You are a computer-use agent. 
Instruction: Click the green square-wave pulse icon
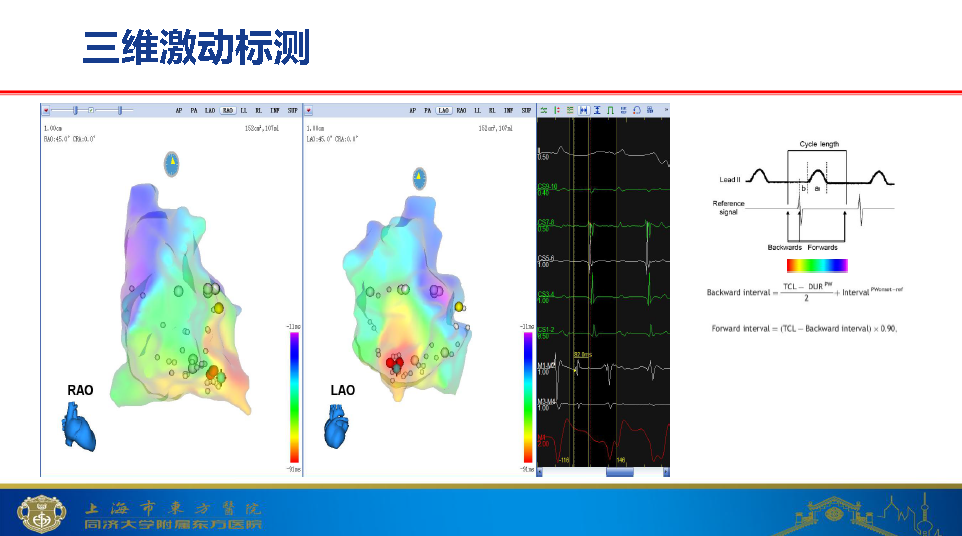coord(610,109)
